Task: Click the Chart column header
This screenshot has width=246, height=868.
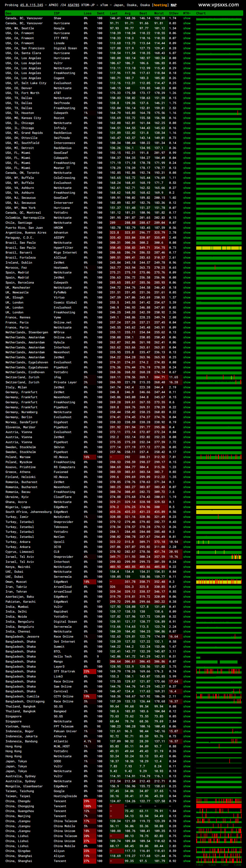Action: [x=201, y=14]
